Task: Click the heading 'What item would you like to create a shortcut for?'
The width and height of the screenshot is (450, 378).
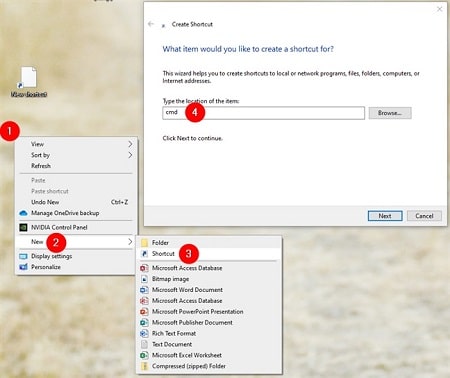Action: click(x=248, y=49)
